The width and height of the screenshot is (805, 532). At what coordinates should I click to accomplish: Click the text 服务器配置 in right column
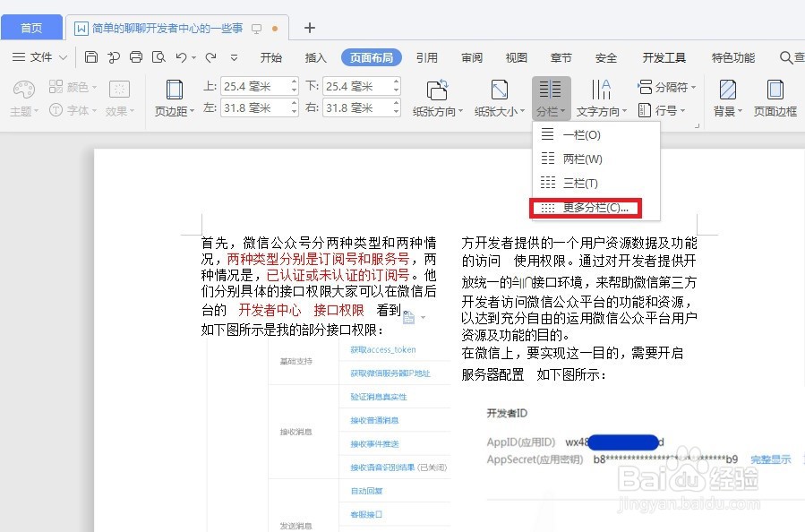(x=492, y=375)
